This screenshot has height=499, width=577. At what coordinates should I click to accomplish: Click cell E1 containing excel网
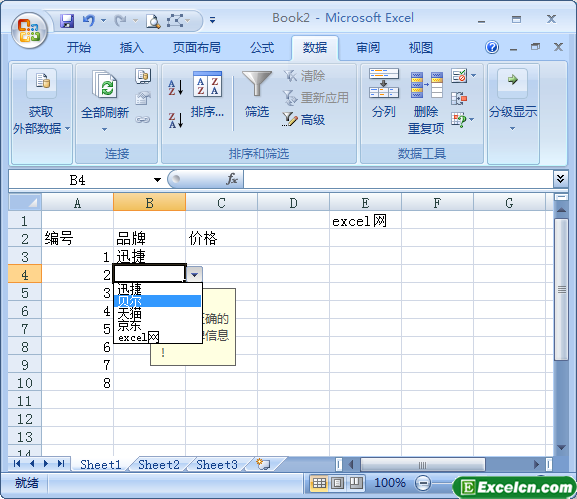pyautogui.click(x=365, y=221)
